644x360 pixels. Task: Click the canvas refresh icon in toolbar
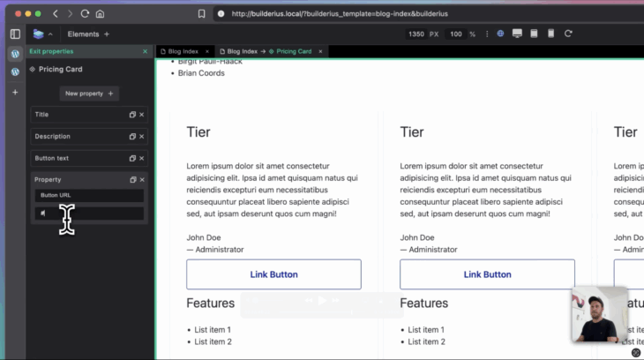tap(569, 34)
